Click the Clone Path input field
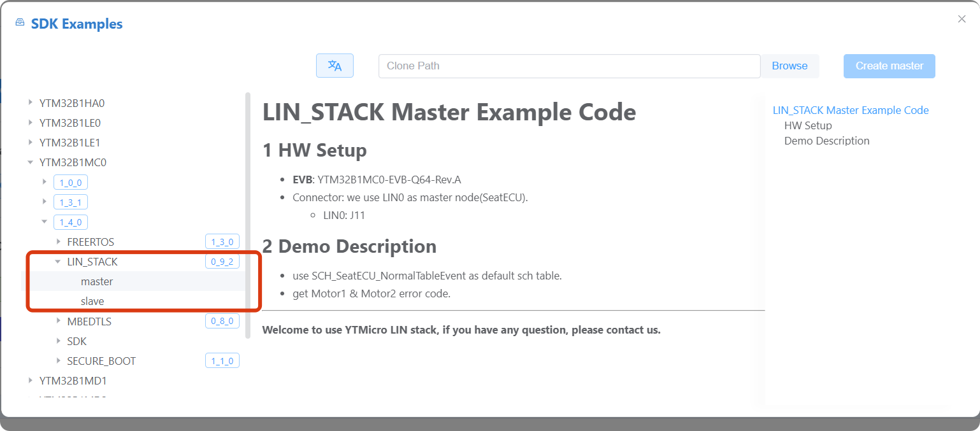The height and width of the screenshot is (431, 980). [x=569, y=66]
